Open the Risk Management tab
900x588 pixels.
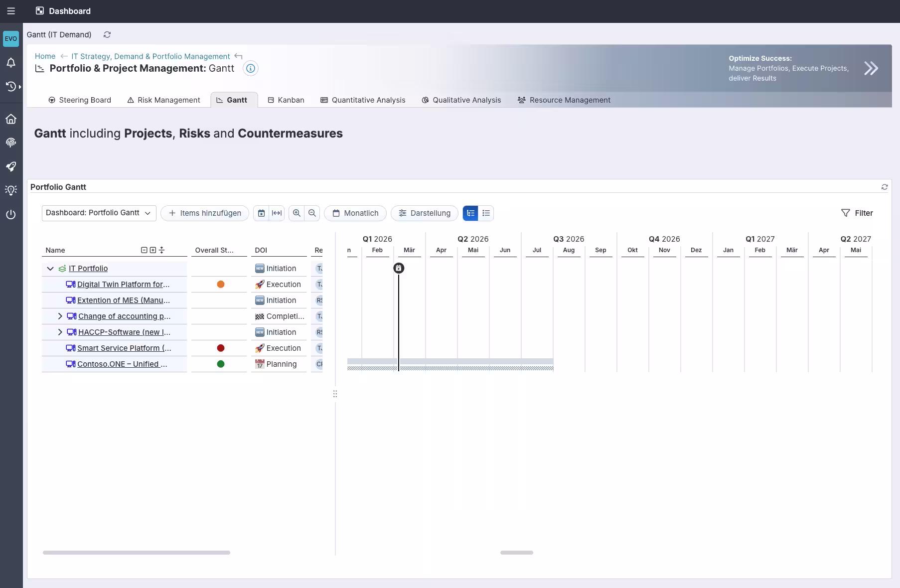click(163, 100)
